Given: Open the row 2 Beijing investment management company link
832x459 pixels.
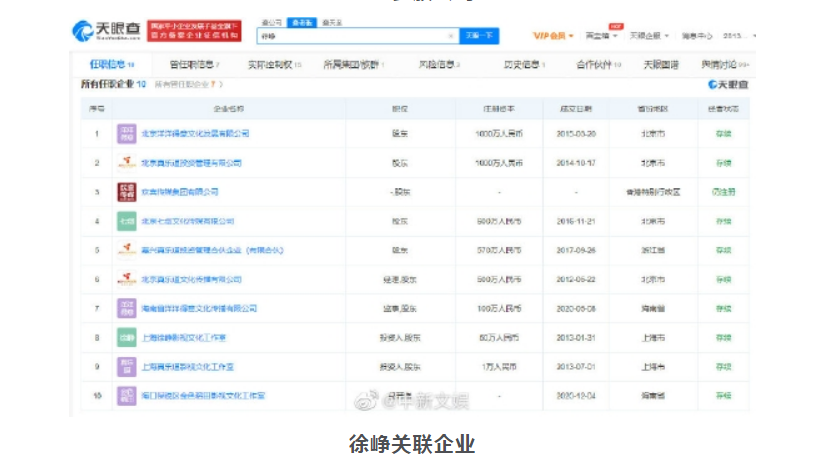Looking at the screenshot, I should (191, 163).
